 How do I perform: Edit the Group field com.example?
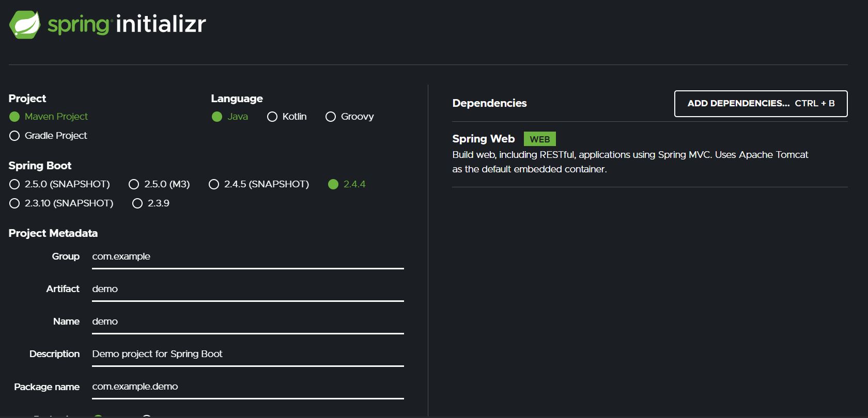(248, 257)
